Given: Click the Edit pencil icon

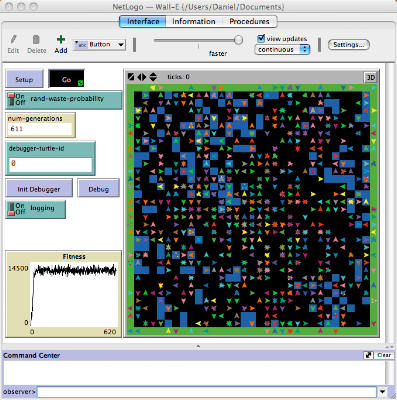Looking at the screenshot, I should point(13,40).
